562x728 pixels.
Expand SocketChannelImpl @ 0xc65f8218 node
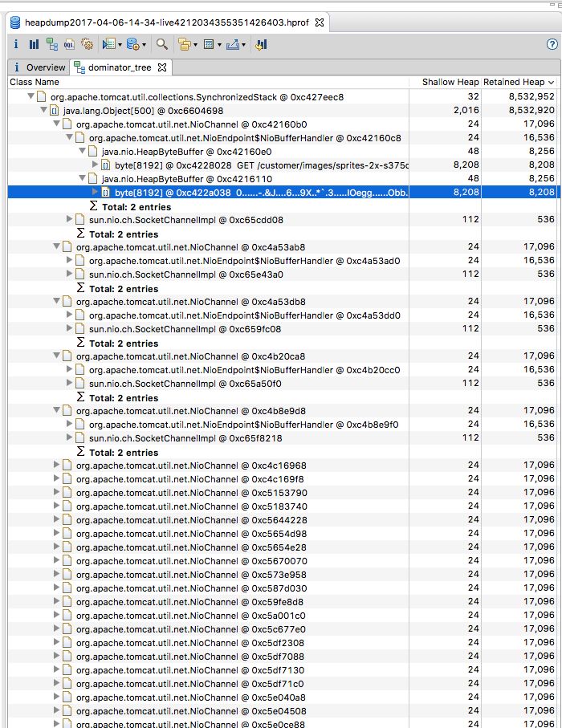(69, 437)
